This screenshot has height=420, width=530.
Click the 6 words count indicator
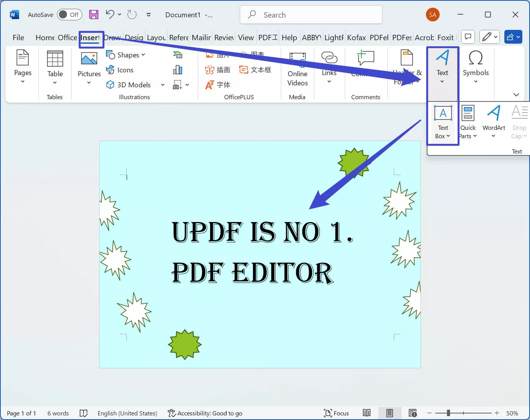point(58,413)
